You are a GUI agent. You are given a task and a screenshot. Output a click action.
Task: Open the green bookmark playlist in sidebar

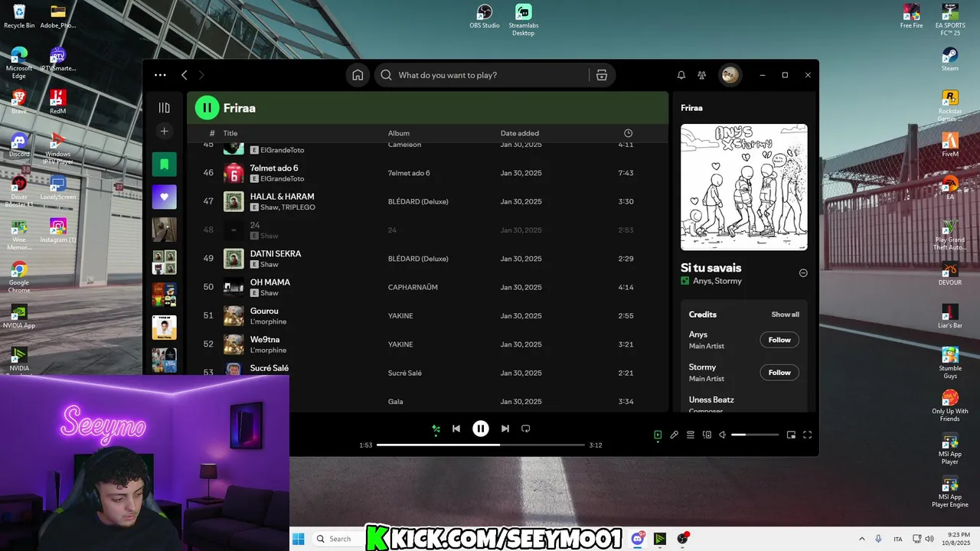point(164,164)
